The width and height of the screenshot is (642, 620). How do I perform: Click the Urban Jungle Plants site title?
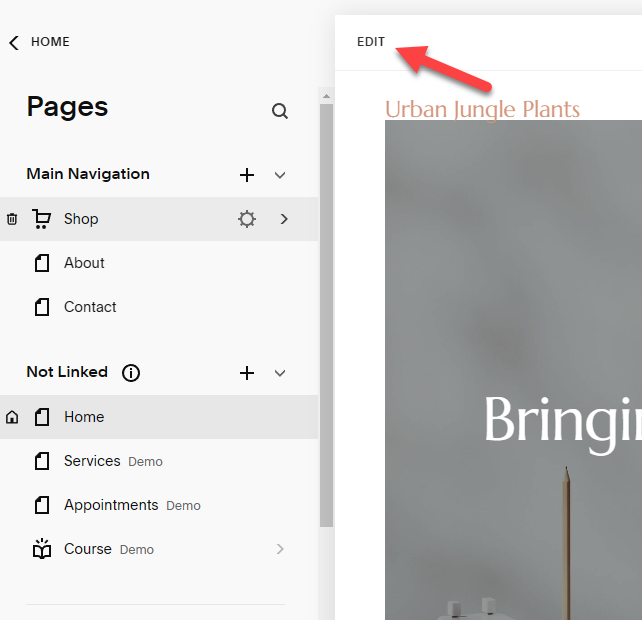(482, 109)
